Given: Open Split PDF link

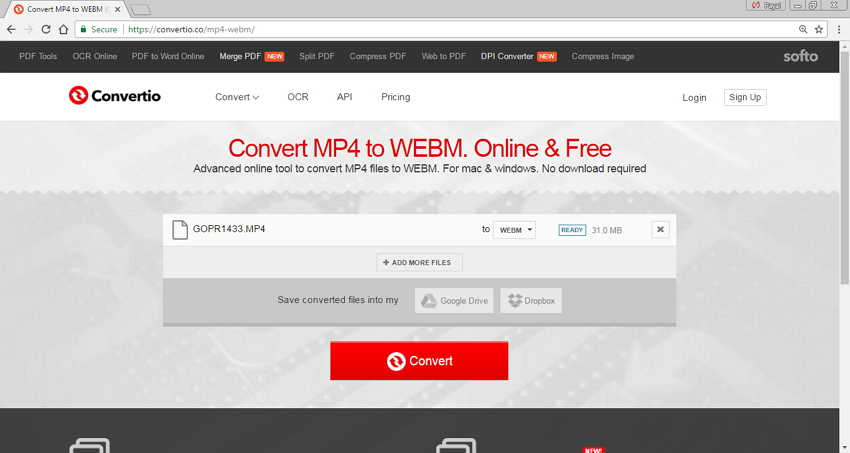Looking at the screenshot, I should click(x=317, y=56).
